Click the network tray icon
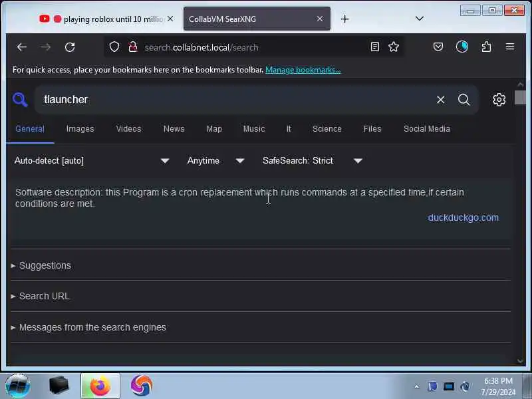The width and height of the screenshot is (532, 399). pyautogui.click(x=448, y=386)
